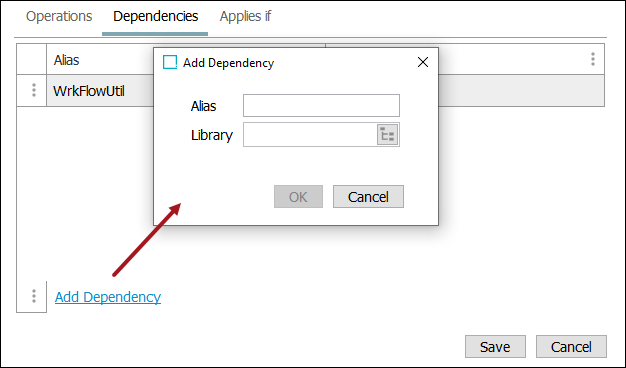
Task: Select the Dependencies tab
Action: tap(155, 16)
